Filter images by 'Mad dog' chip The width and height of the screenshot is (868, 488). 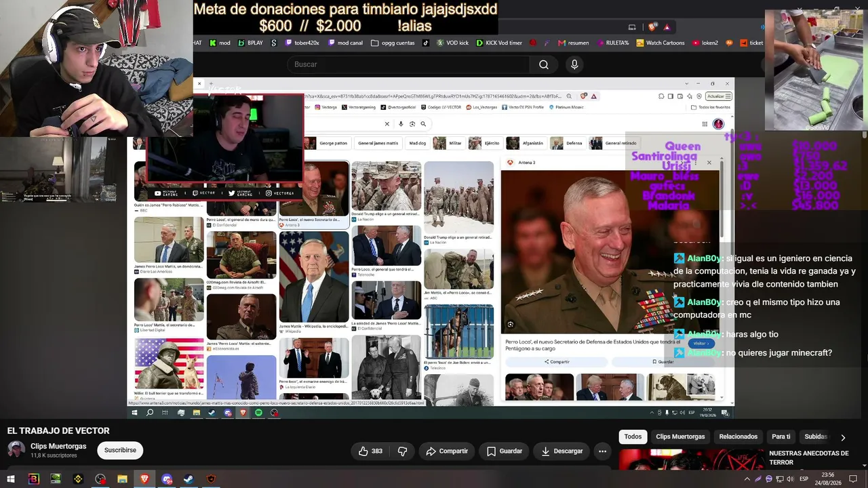pyautogui.click(x=418, y=143)
